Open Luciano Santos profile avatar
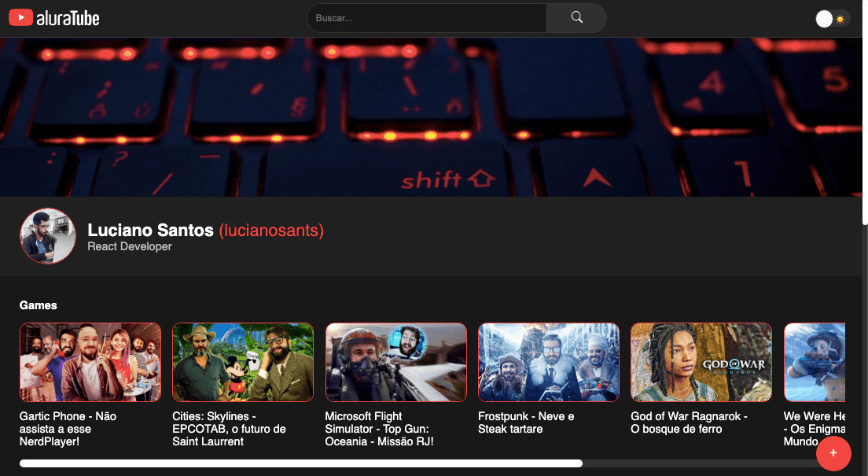Image resolution: width=868 pixels, height=476 pixels. pos(48,236)
